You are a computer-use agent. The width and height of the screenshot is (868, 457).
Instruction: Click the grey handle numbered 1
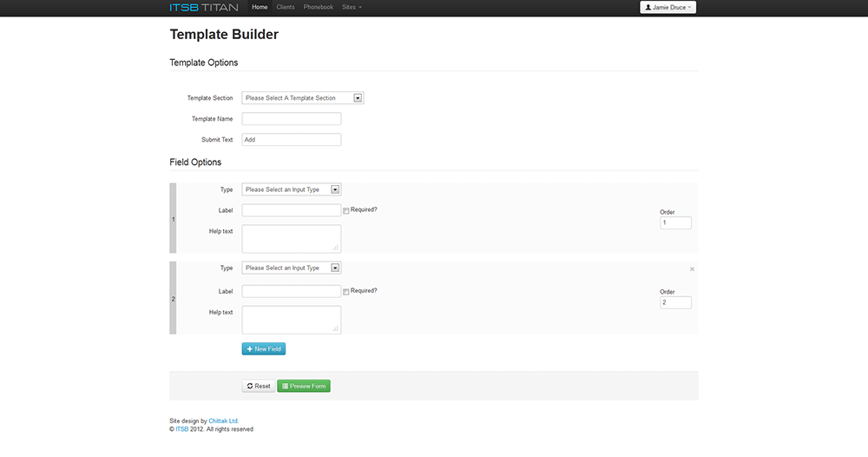pos(173,219)
